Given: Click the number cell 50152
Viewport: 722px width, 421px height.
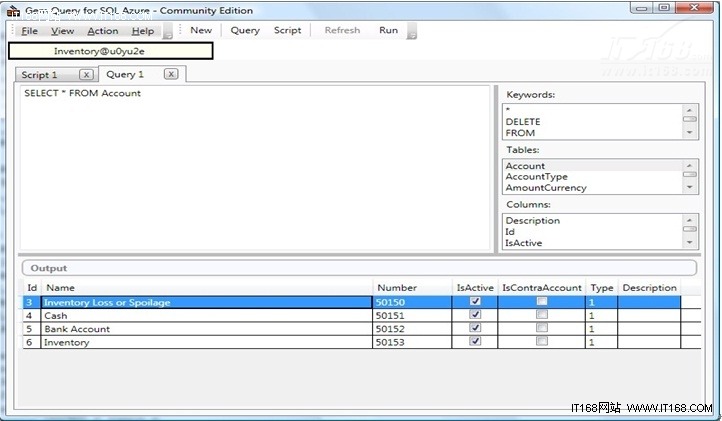Looking at the screenshot, I should coord(412,329).
